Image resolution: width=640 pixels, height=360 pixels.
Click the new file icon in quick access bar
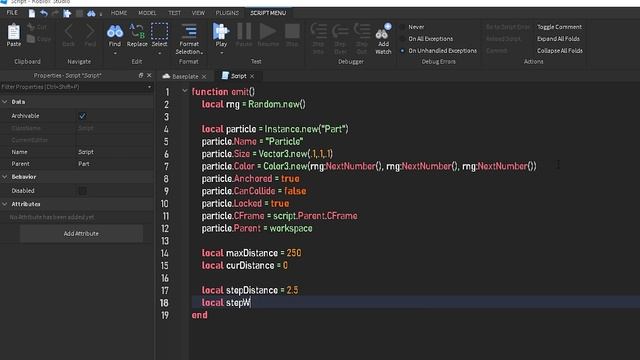[31, 13]
